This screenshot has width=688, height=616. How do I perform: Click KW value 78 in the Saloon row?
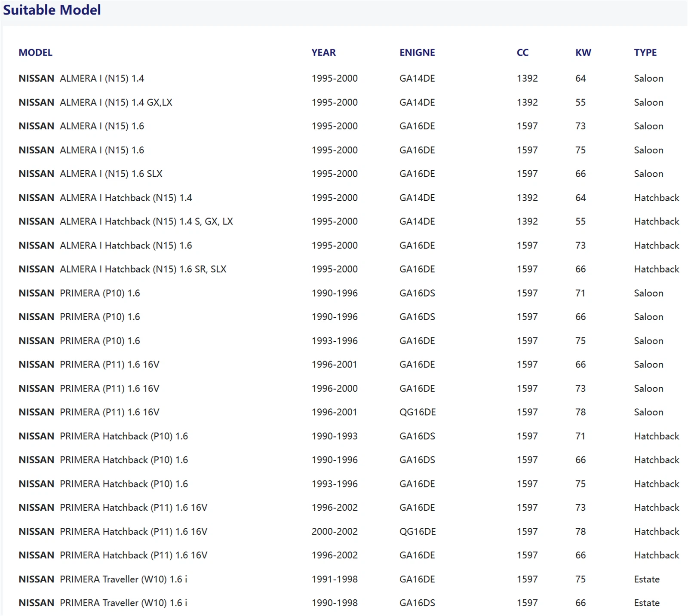pos(580,412)
